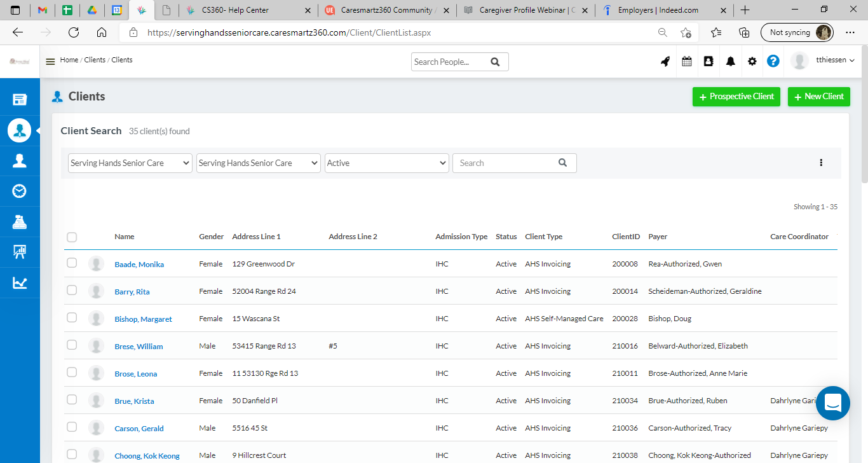Open the calendar icon in header
The image size is (868, 463).
[687, 62]
